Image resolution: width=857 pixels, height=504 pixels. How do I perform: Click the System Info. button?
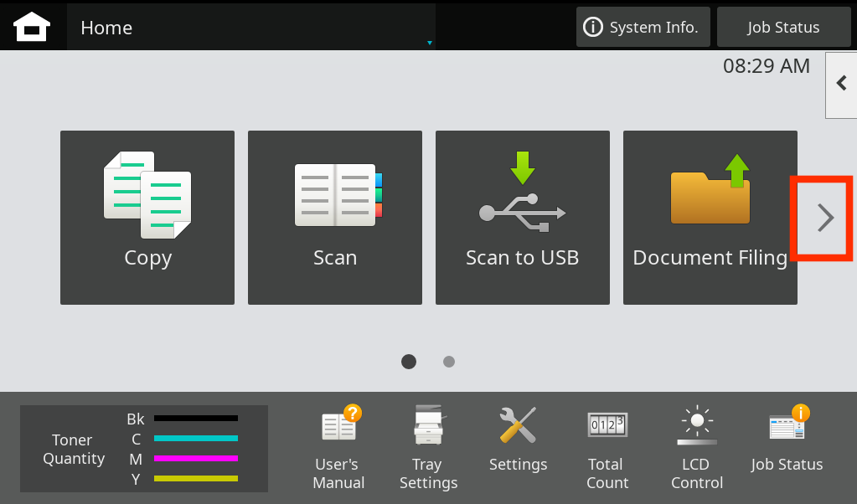tap(643, 28)
